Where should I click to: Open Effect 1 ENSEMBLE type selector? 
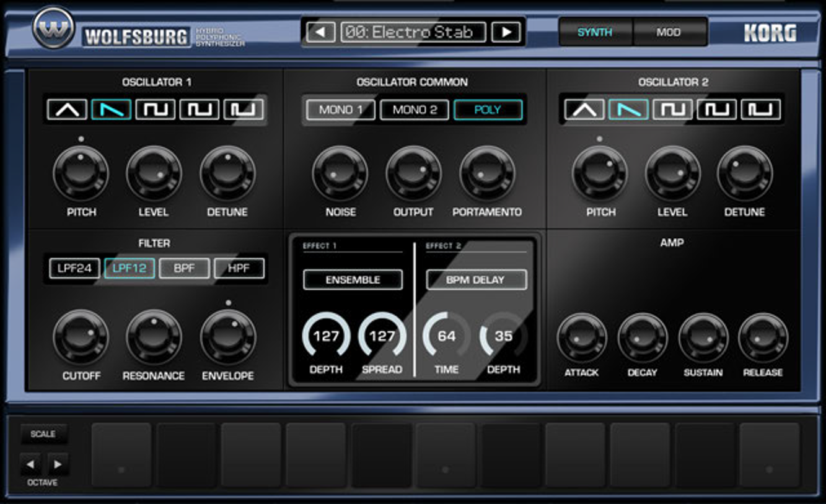(353, 280)
